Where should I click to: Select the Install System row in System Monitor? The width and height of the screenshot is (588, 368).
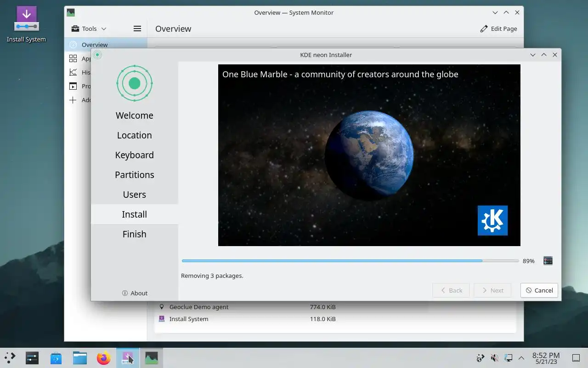[x=335, y=319]
